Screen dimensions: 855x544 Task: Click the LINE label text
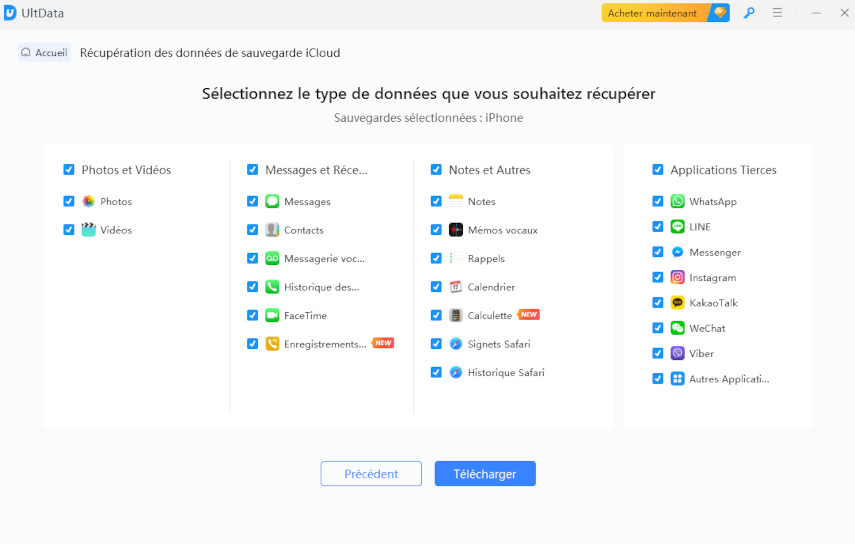point(700,227)
